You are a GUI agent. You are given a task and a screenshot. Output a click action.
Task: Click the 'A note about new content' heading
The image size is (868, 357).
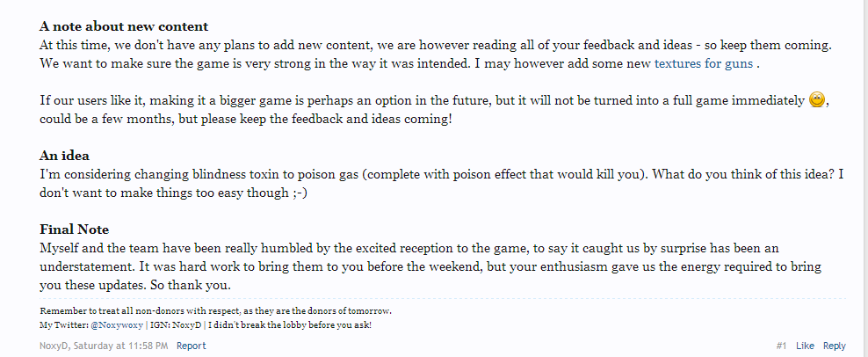coord(124,26)
